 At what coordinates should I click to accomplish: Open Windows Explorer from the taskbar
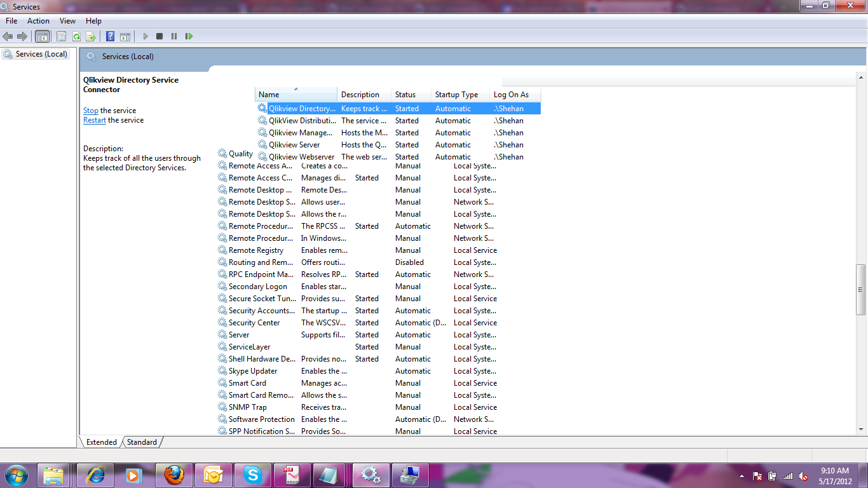53,475
